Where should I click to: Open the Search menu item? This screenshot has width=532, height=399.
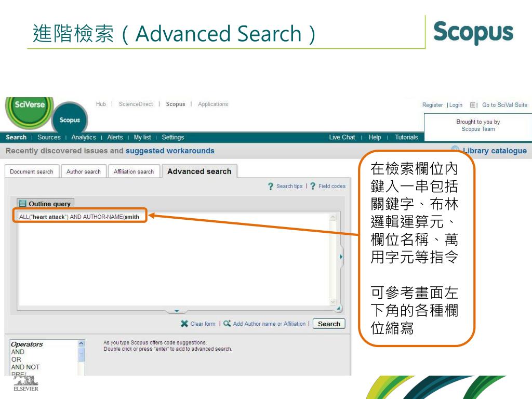pyautogui.click(x=16, y=137)
